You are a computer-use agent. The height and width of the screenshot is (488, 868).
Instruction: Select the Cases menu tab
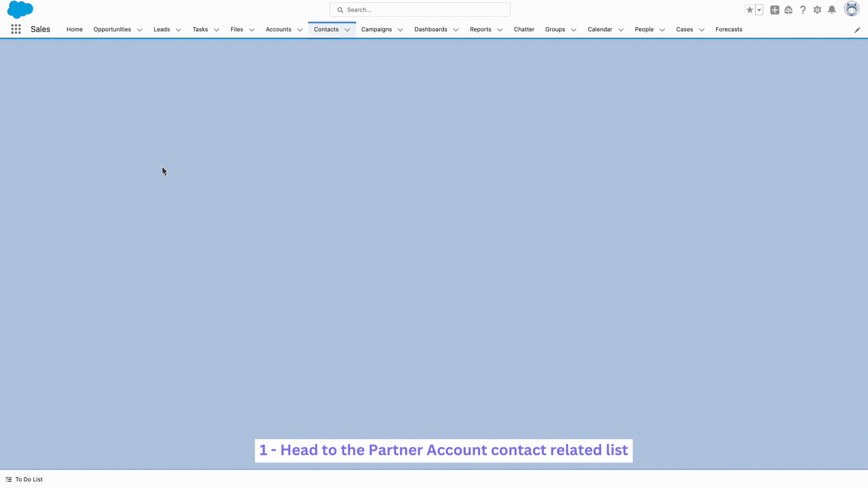coord(684,29)
